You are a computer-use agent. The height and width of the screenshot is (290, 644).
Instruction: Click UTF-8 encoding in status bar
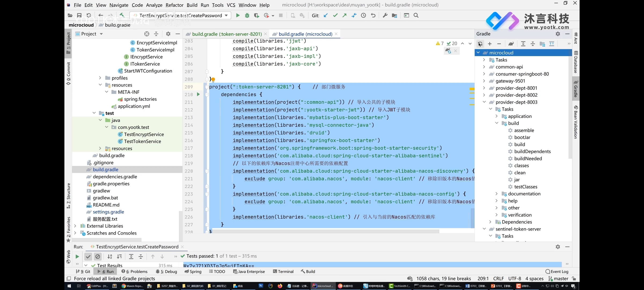515,279
